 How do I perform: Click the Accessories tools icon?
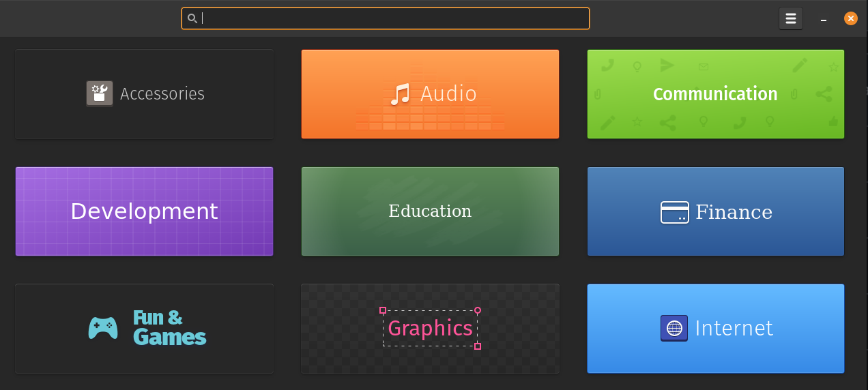100,93
